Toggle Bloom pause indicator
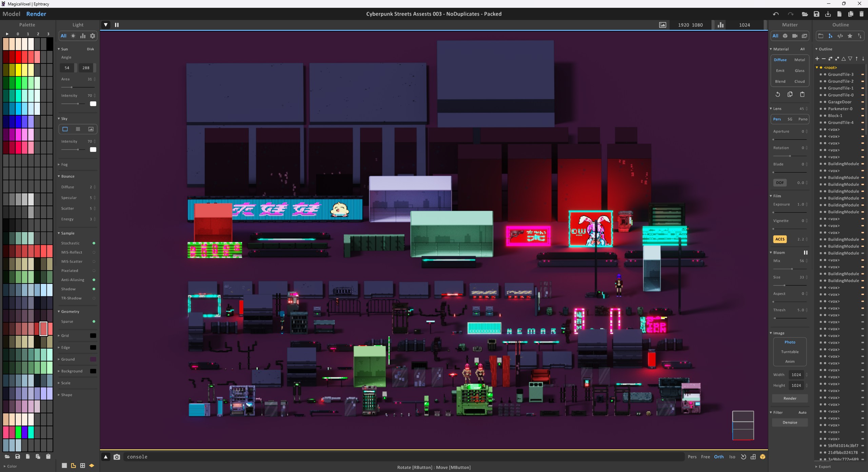This screenshot has width=868, height=472. (806, 253)
